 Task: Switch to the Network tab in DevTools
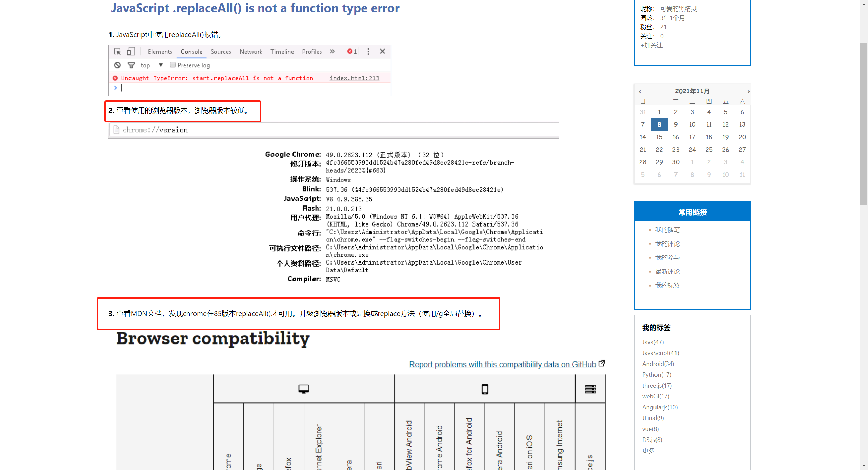coord(250,52)
